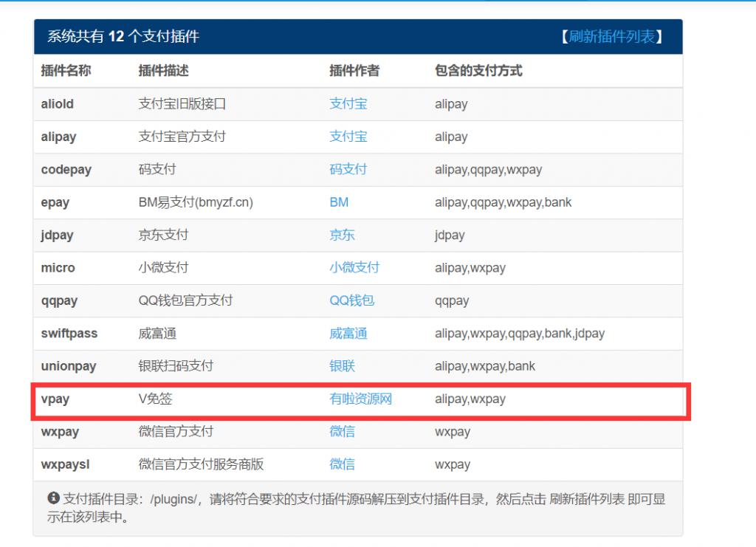Open the 银联 author link for unionpay plugin
The width and height of the screenshot is (756, 547).
(341, 366)
